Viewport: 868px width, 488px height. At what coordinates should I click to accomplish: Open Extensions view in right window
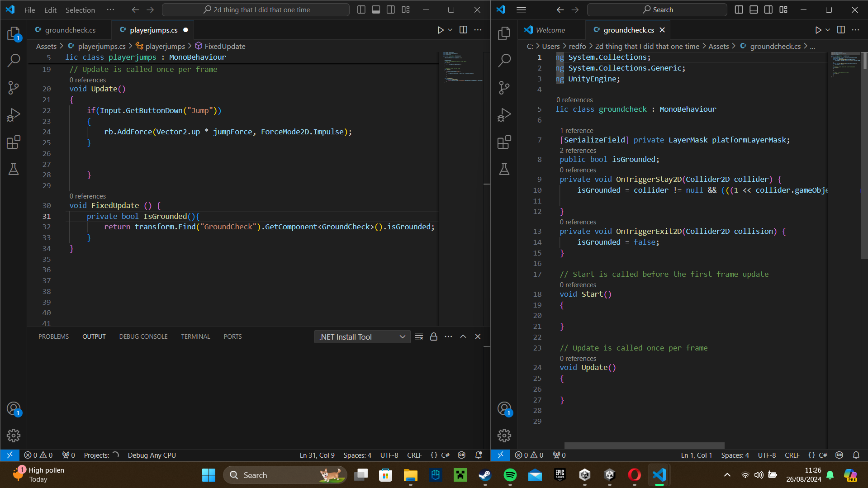[504, 142]
